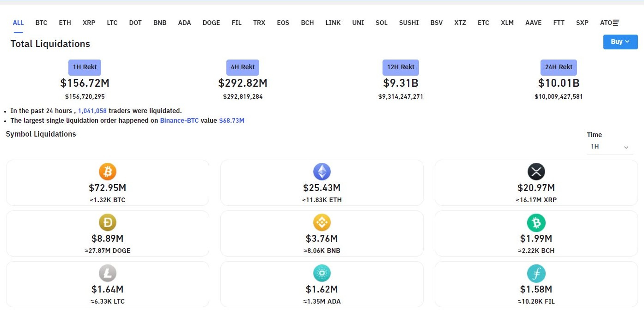The height and width of the screenshot is (317, 644).
Task: Select the SOL tab
Action: (x=382, y=23)
